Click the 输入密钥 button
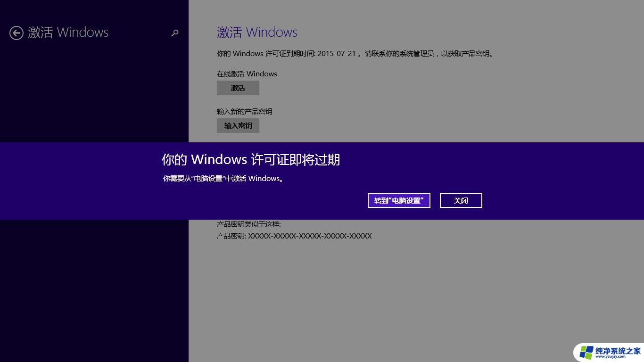Viewport: 644px width, 362px height. tap(238, 126)
